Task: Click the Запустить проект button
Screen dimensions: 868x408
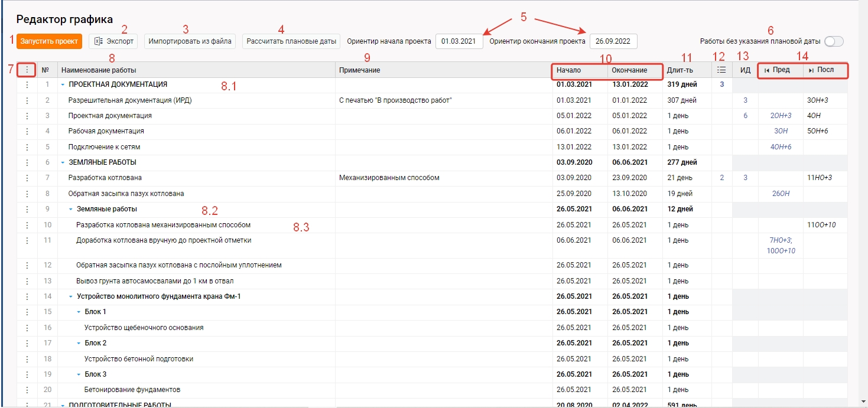Action: (x=49, y=41)
